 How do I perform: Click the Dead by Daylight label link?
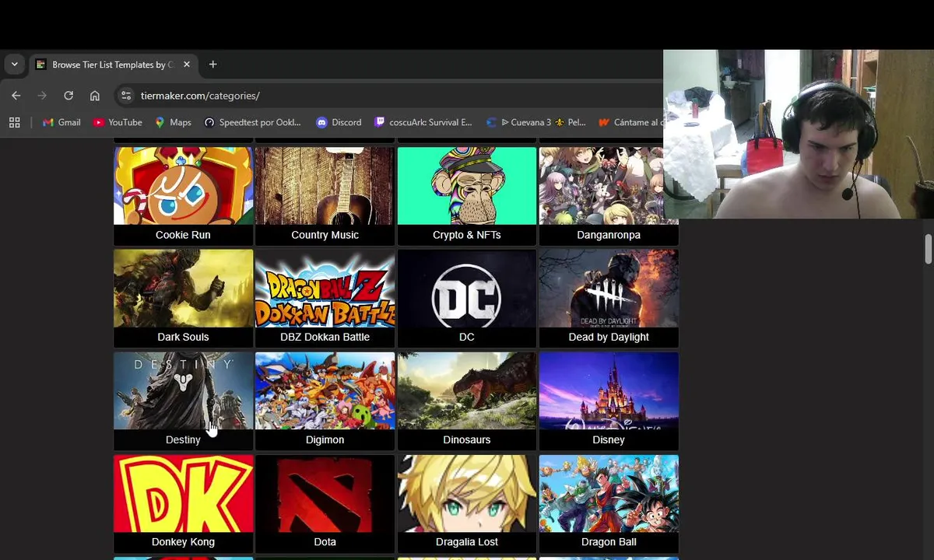point(609,337)
